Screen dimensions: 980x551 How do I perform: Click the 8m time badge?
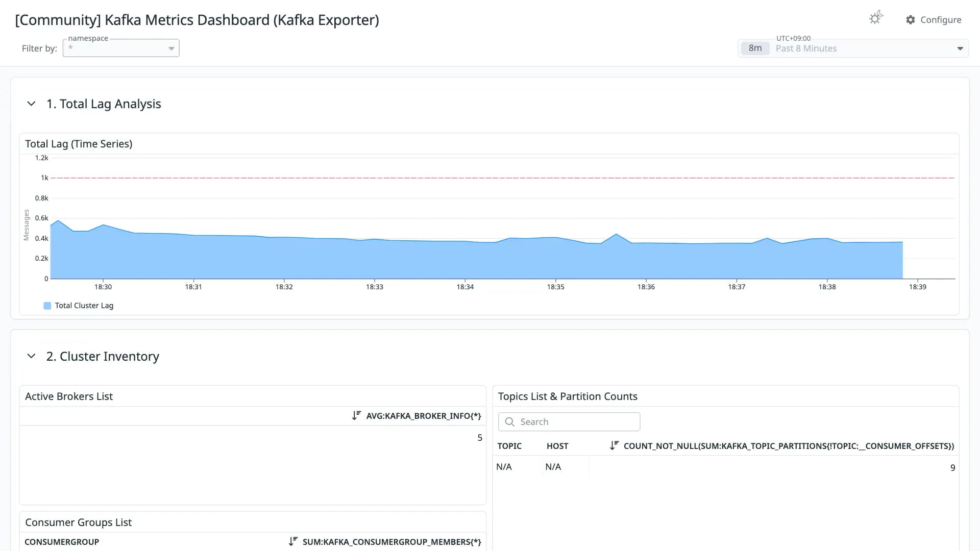coord(755,48)
